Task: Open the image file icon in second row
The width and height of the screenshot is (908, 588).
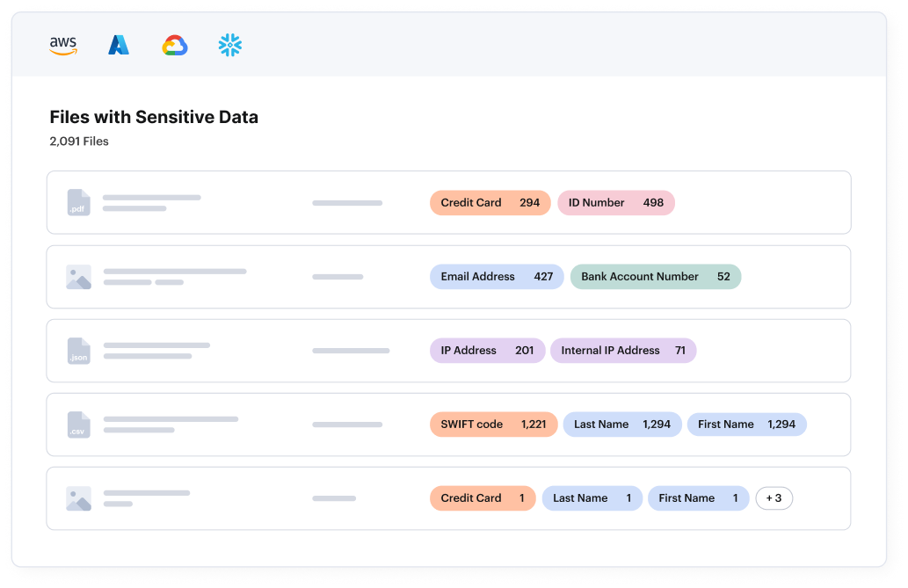Action: [77, 277]
